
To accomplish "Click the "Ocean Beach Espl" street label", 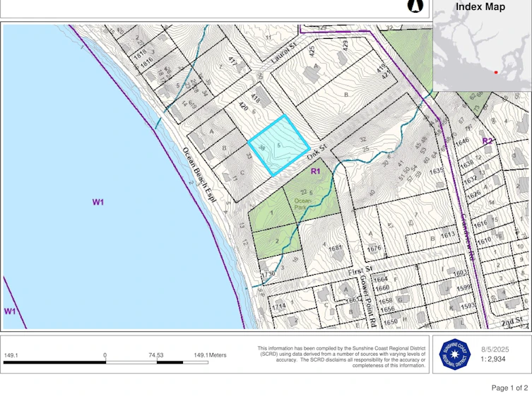I will point(199,175).
